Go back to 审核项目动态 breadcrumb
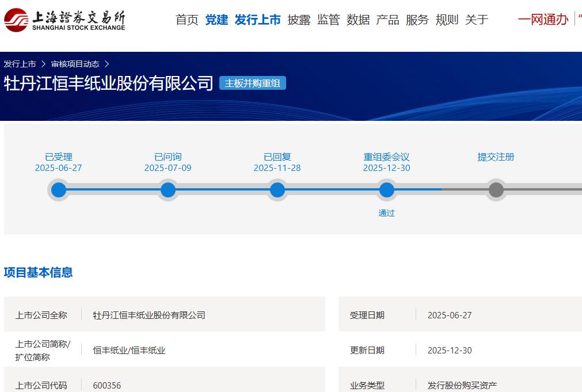This screenshot has height=392, width=582. coord(75,64)
